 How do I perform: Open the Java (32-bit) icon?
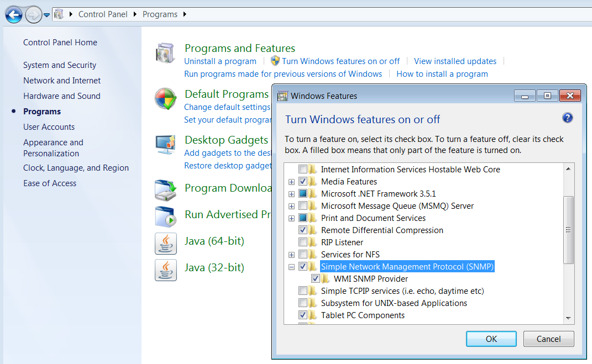coord(165,270)
